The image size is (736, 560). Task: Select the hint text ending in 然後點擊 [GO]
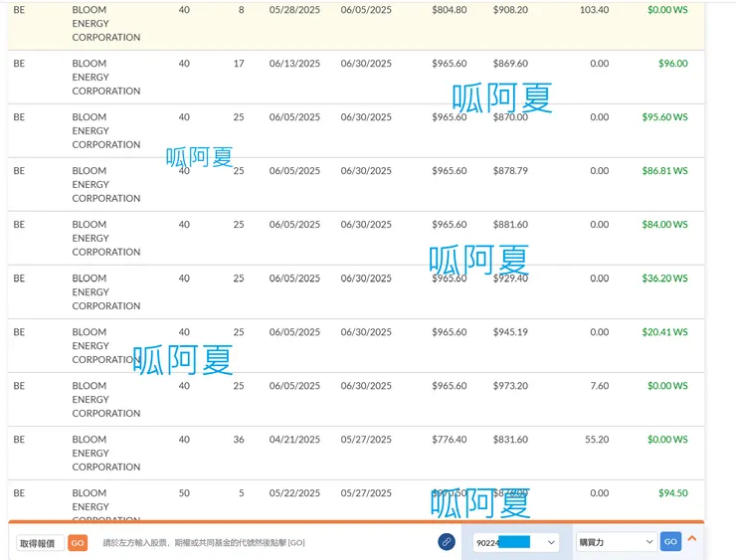[204, 543]
